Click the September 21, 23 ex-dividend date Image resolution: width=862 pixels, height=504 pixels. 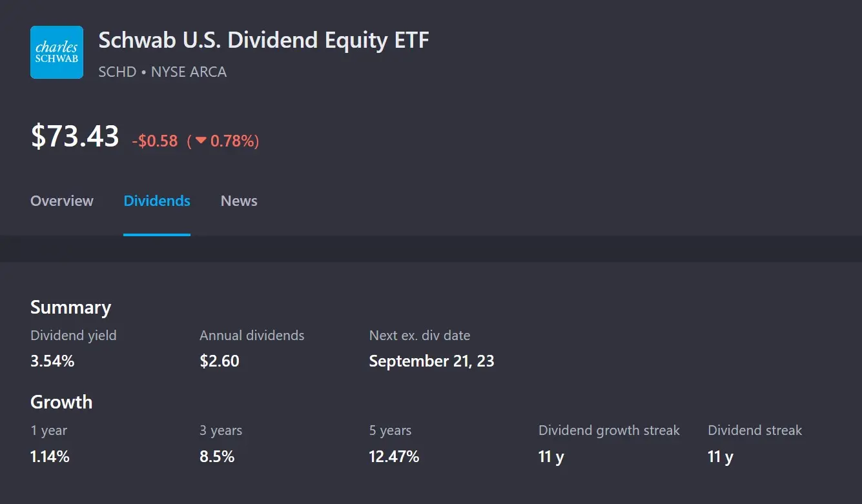coord(431,361)
